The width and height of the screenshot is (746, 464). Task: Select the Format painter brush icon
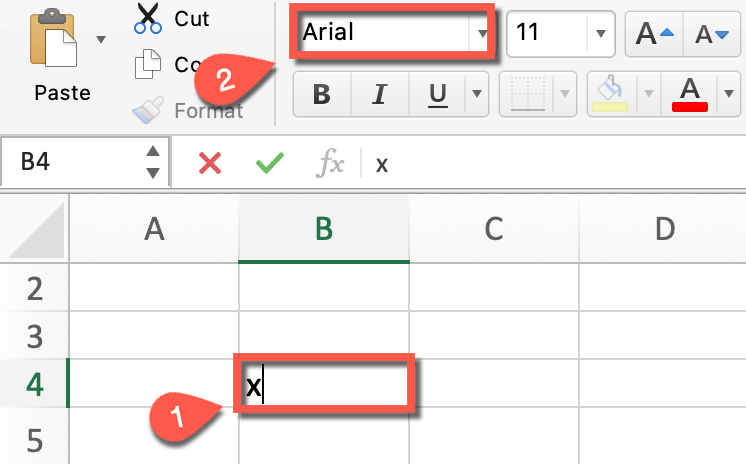(148, 110)
